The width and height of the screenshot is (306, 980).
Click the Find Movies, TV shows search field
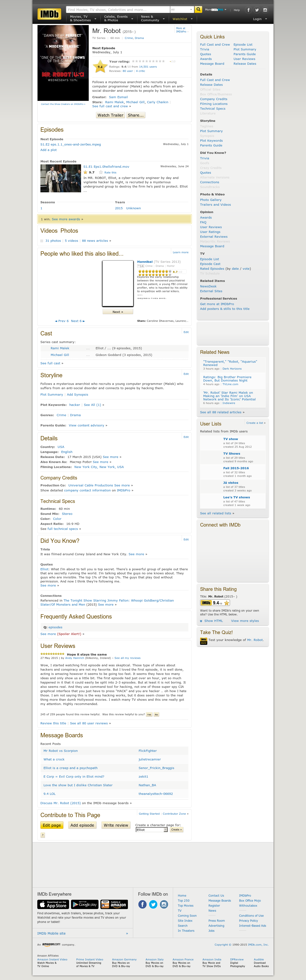click(x=118, y=10)
